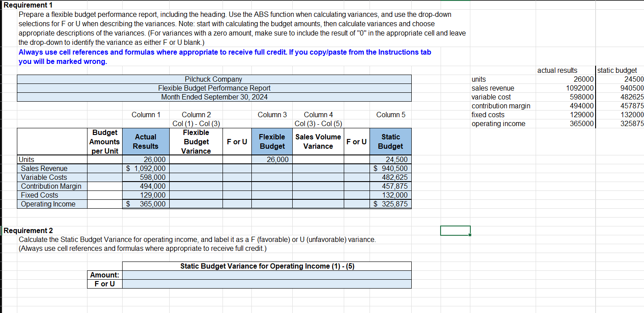Click the static budget fixed costs value 132000
This screenshot has height=313, width=644.
click(x=632, y=115)
